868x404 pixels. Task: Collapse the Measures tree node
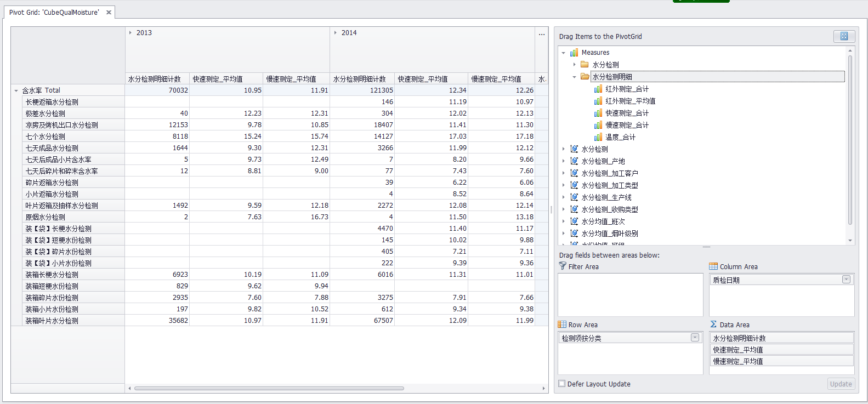pos(563,53)
